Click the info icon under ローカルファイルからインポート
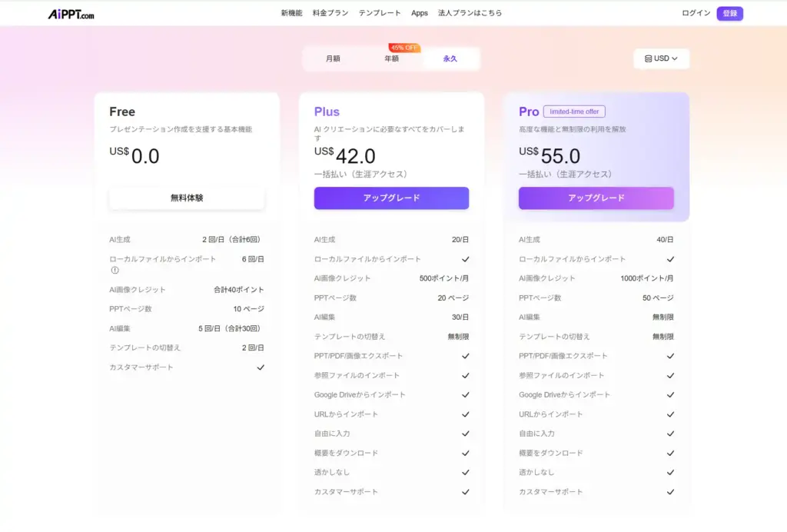The width and height of the screenshot is (787, 532). (x=115, y=270)
